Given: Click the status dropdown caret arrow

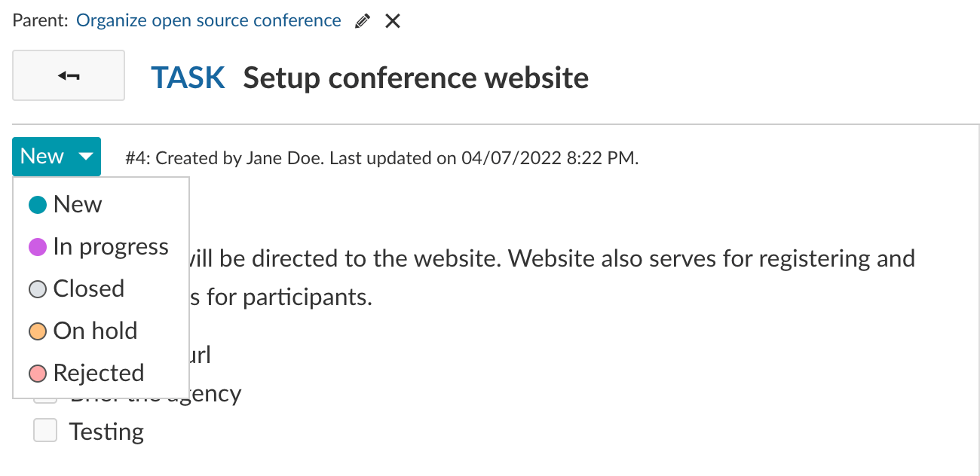Looking at the screenshot, I should (x=86, y=157).
